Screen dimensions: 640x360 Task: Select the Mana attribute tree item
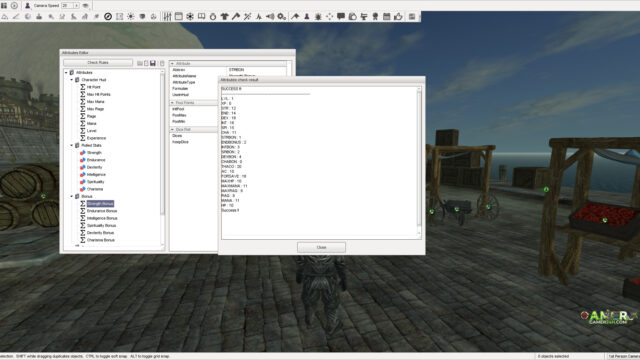coord(91,124)
